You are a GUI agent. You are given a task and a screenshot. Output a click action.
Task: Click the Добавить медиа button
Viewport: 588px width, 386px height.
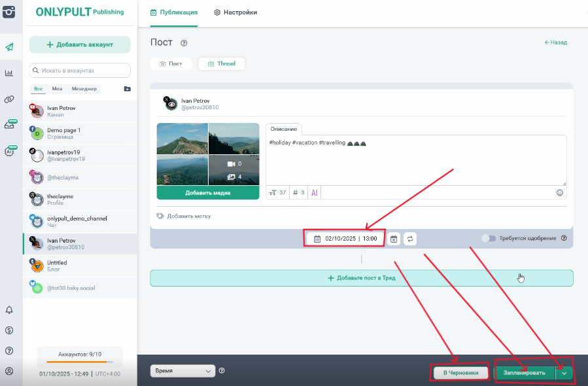tap(208, 193)
